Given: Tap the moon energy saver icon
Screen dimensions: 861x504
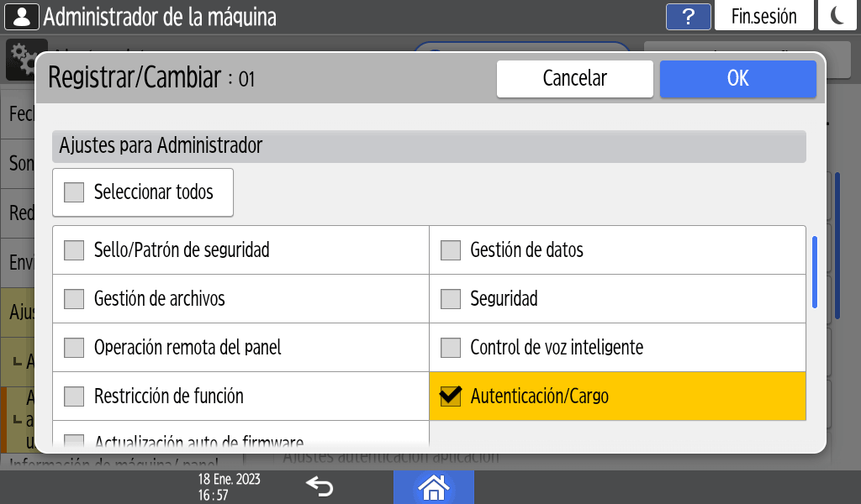Looking at the screenshot, I should [x=837, y=16].
